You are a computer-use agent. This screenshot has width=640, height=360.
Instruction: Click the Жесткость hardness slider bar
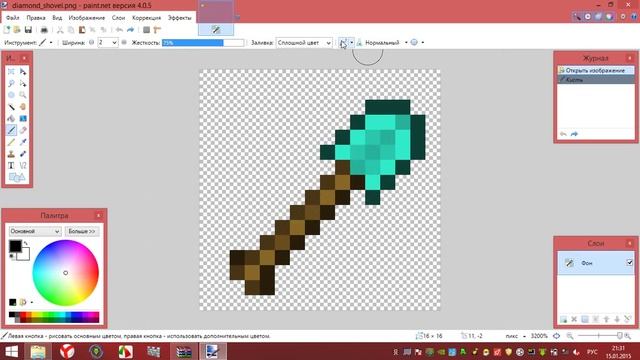[203, 42]
